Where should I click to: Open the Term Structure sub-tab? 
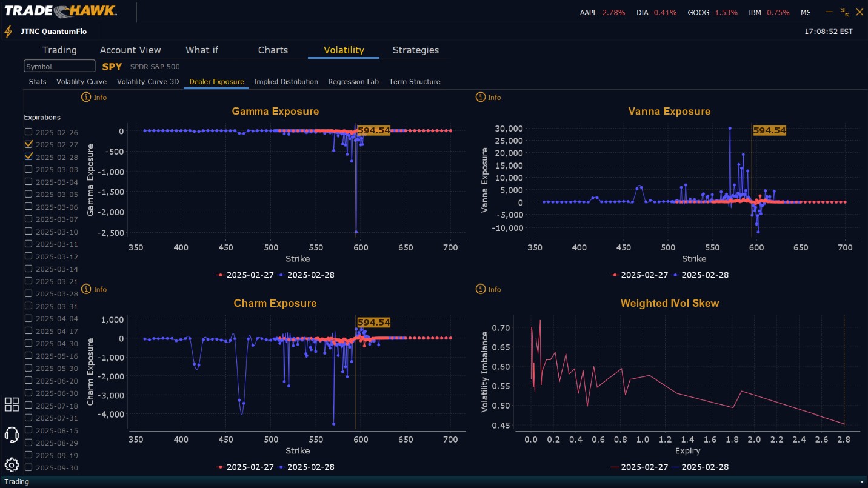(x=415, y=82)
